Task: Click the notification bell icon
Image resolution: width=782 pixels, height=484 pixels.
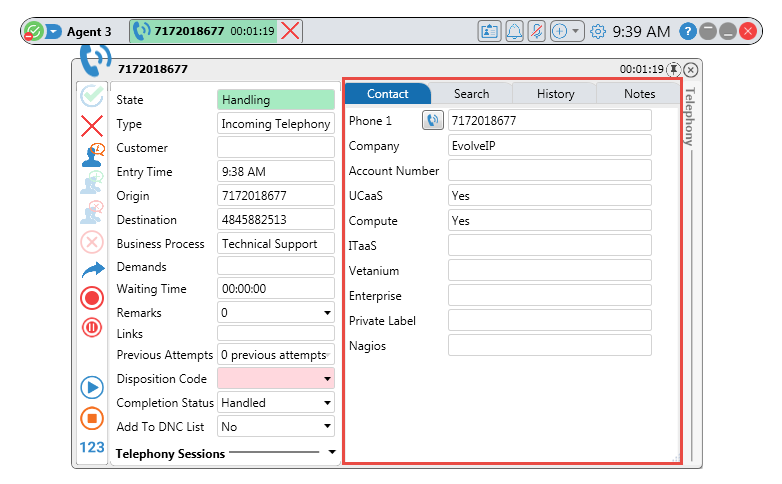Action: 514,31
